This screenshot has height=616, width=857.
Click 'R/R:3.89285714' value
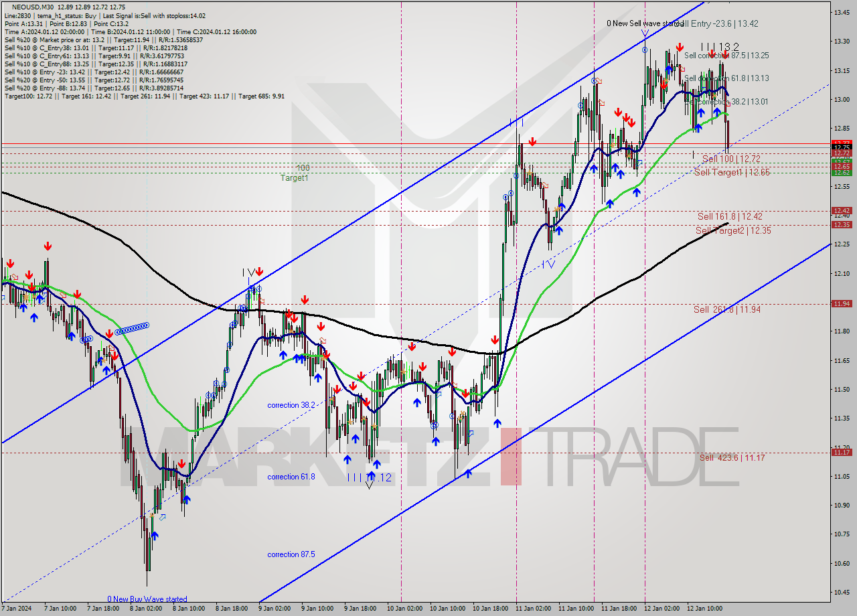pos(160,88)
